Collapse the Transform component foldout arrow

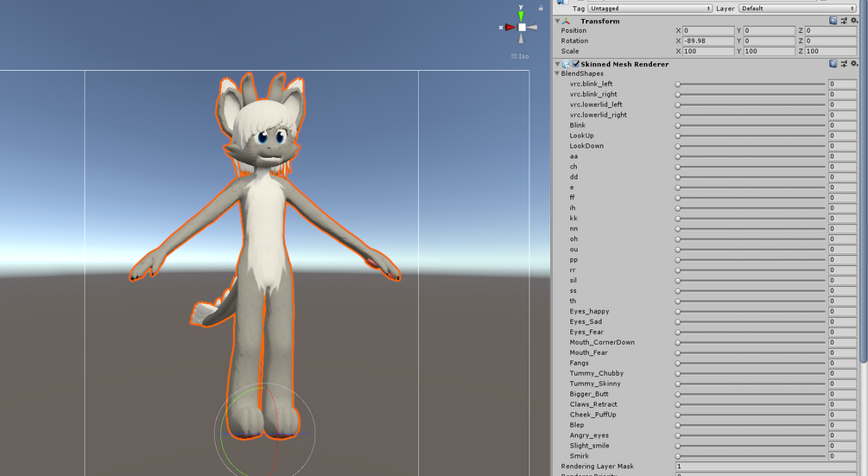point(557,21)
